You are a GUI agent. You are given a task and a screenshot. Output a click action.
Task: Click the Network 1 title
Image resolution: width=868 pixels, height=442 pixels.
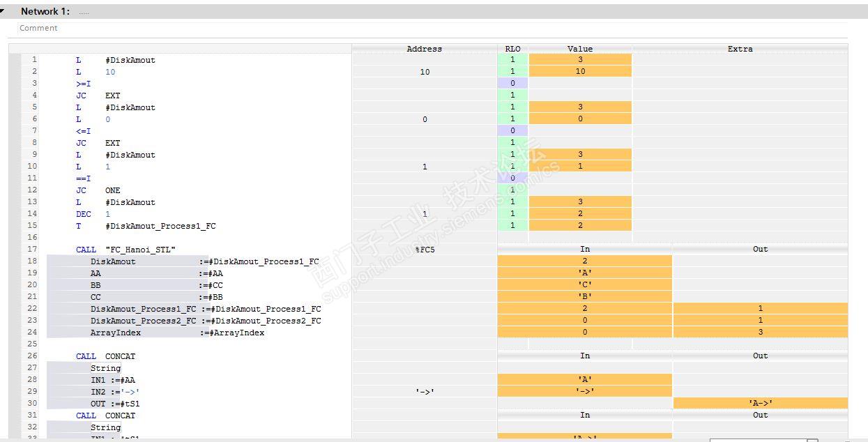tap(45, 11)
